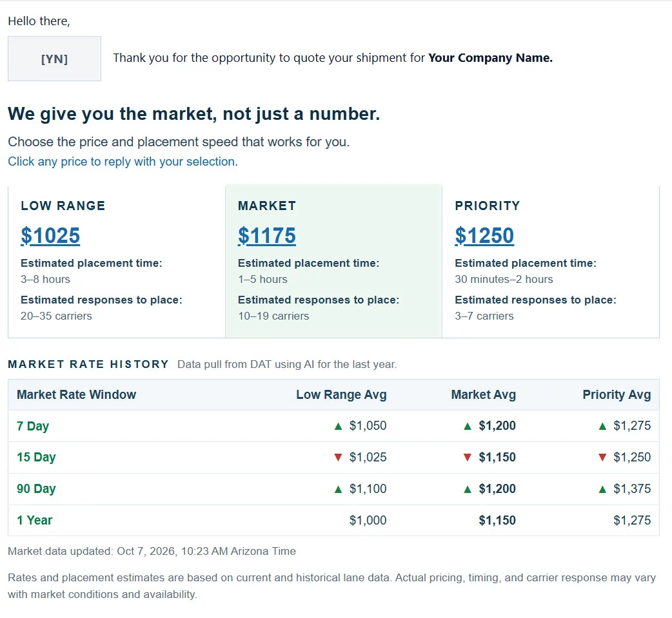Click the '3–7 carriers' text
This screenshot has width=672, height=618.
pos(484,316)
